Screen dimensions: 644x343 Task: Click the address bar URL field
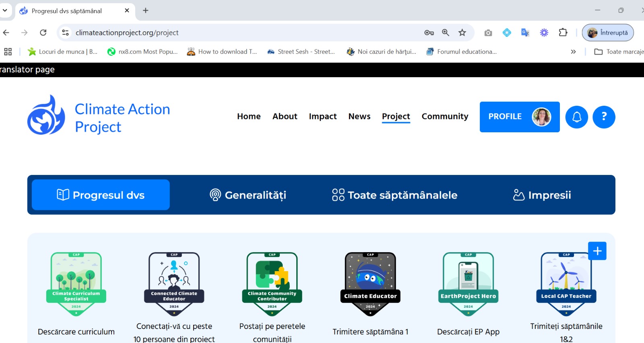click(242, 33)
